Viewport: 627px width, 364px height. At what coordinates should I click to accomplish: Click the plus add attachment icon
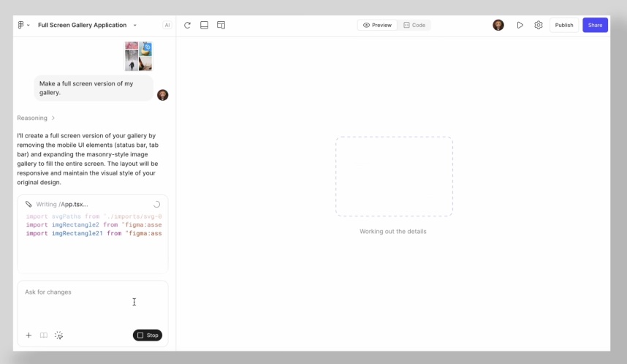(28, 335)
